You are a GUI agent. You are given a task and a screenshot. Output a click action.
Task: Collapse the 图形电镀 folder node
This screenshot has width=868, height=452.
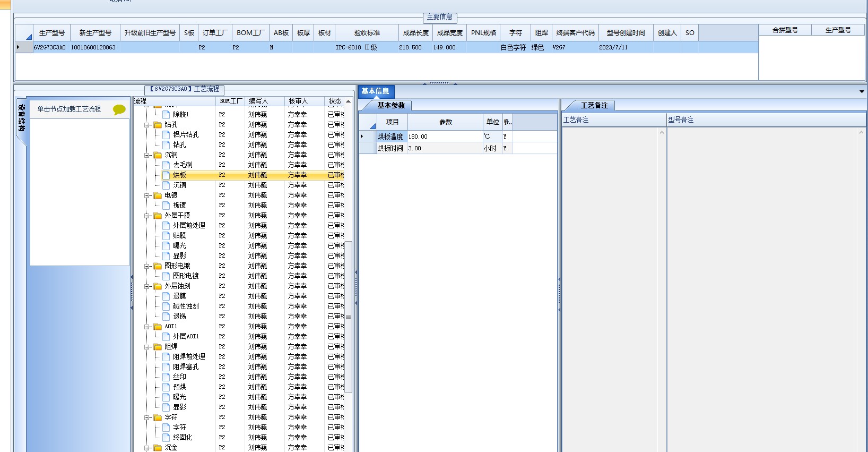[x=147, y=266]
